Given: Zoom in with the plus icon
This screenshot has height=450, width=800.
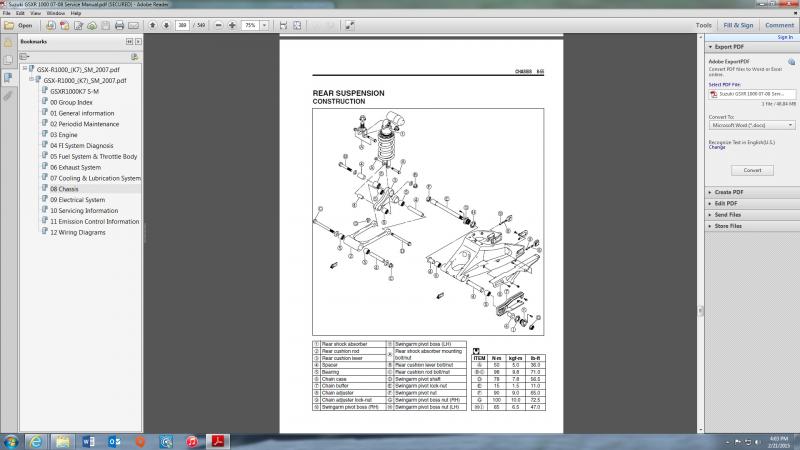Looking at the screenshot, I should [232, 25].
